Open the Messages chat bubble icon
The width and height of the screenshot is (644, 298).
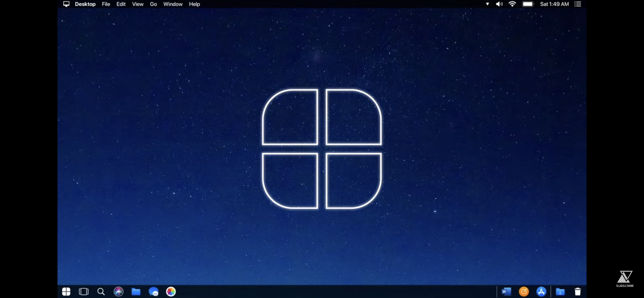(x=153, y=292)
